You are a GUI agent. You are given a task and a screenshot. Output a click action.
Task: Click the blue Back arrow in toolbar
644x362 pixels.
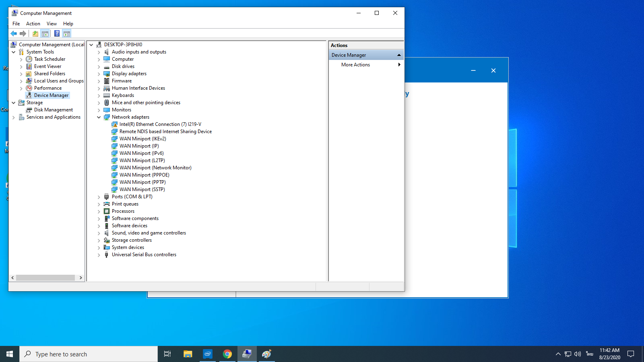click(x=14, y=33)
